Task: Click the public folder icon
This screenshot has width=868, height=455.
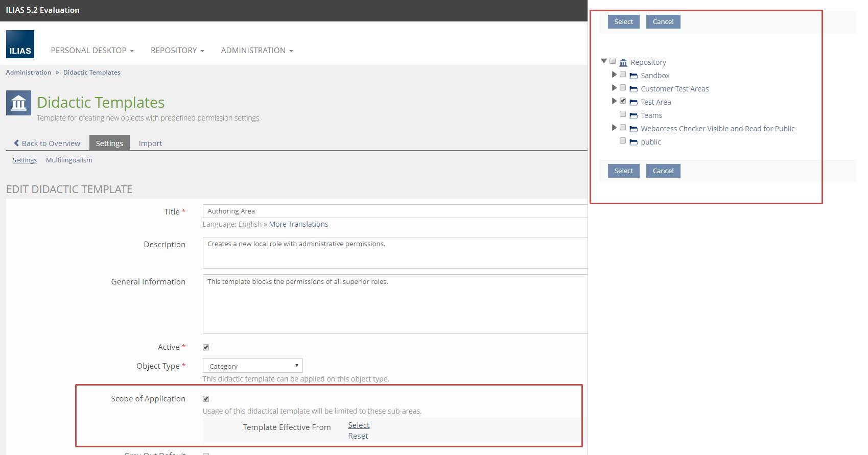Action: (634, 142)
